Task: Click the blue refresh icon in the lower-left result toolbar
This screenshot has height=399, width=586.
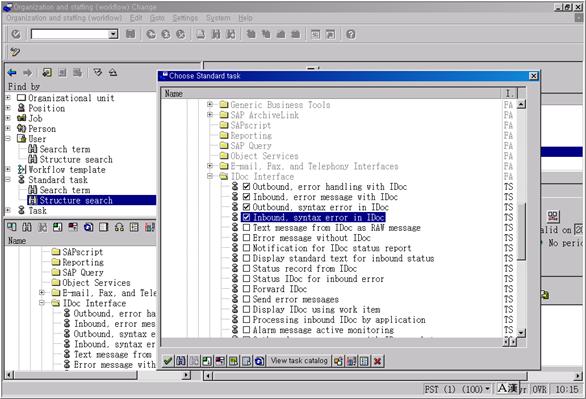Action: coord(88,227)
